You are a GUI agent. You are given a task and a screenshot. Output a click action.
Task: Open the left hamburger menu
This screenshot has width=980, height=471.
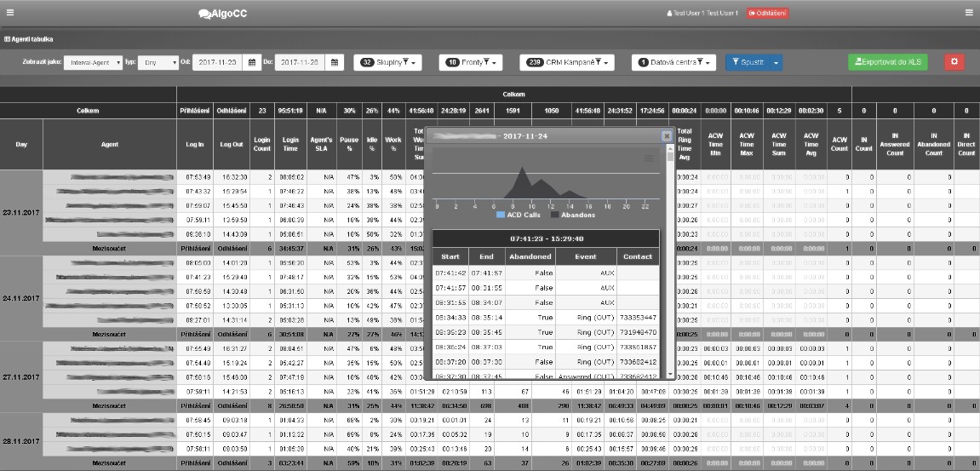pyautogui.click(x=10, y=13)
